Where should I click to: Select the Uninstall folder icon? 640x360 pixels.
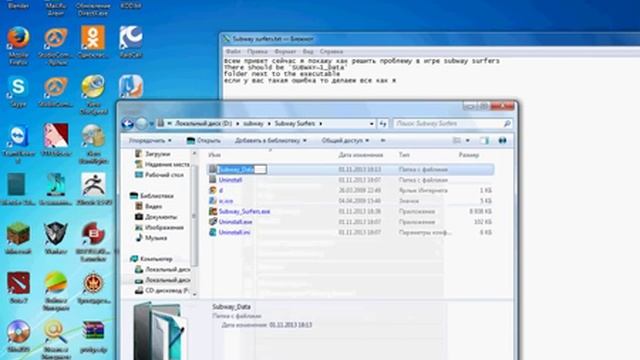tap(213, 180)
